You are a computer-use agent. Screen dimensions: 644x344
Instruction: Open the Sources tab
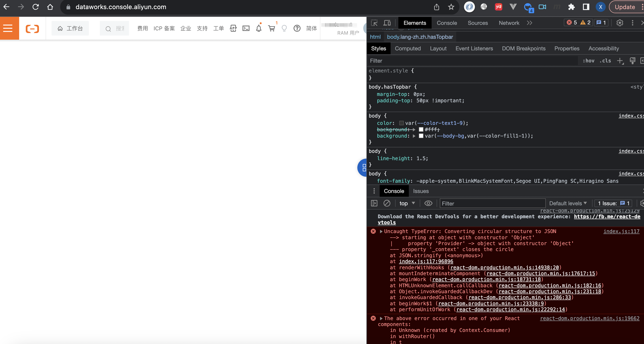pyautogui.click(x=478, y=23)
